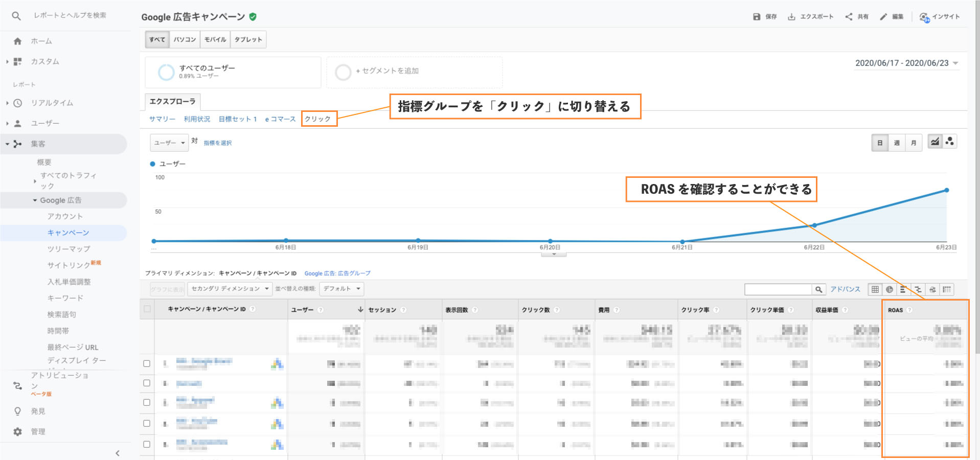Switch to the パソコン device tab
This screenshot has width=980, height=460.
[185, 39]
